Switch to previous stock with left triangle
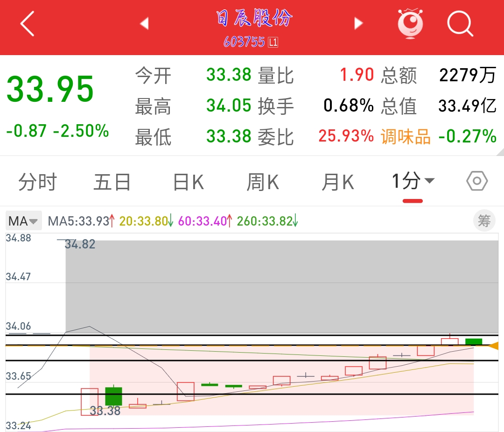Screen dimensions: 504x432 [144, 23]
